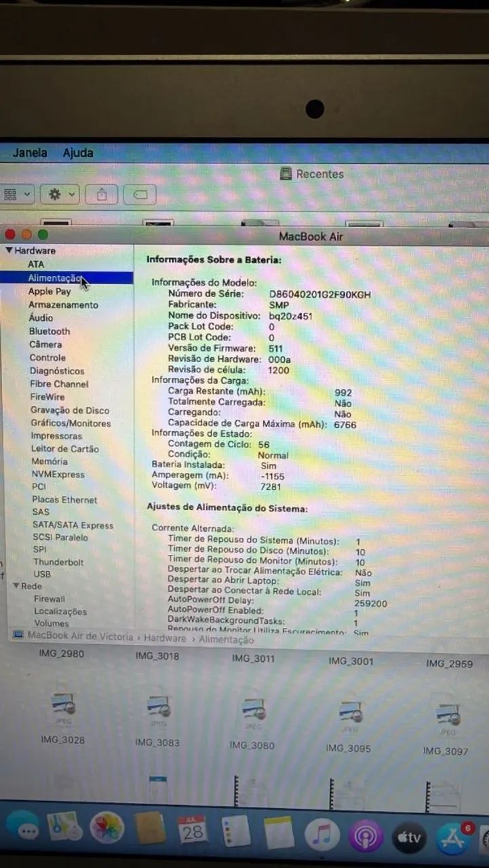Open the item grouping dropdown in Finder toolbar
489x868 pixels.
17,194
